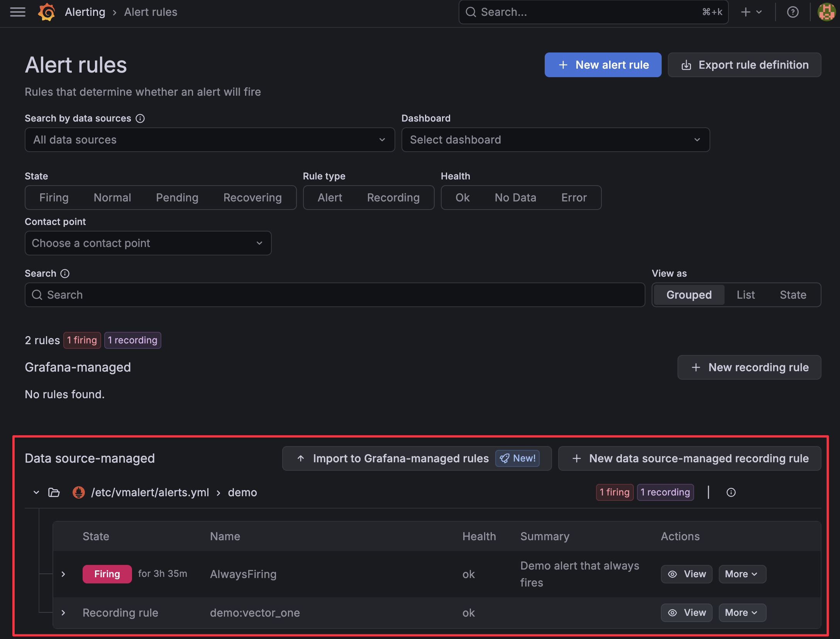The height and width of the screenshot is (639, 840).
Task: Click Import to Grafana-managed rules
Action: tap(401, 458)
